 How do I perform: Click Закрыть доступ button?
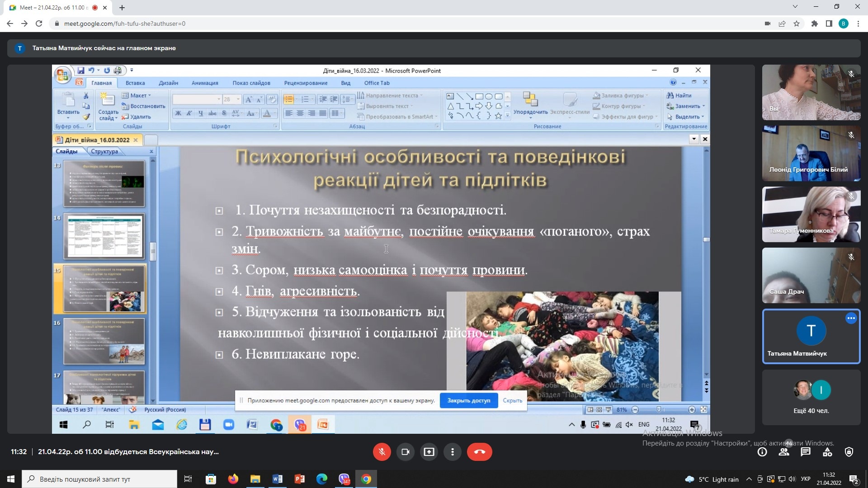click(x=468, y=400)
